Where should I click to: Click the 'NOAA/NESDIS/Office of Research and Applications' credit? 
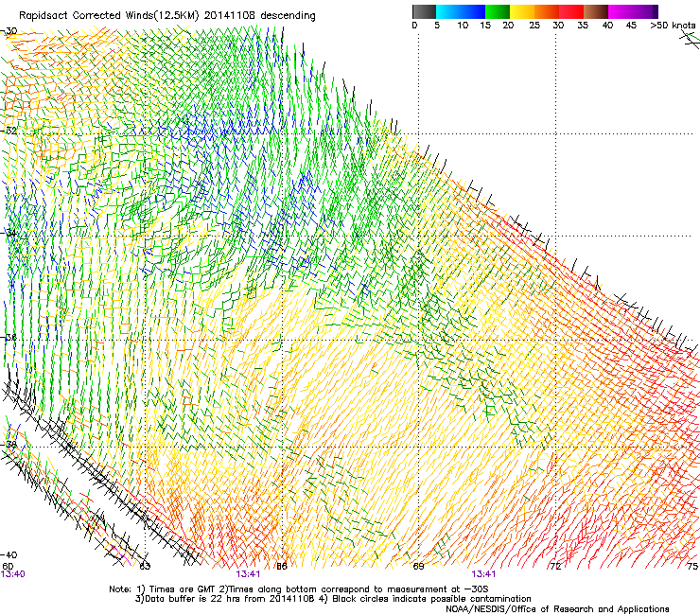[x=557, y=609]
